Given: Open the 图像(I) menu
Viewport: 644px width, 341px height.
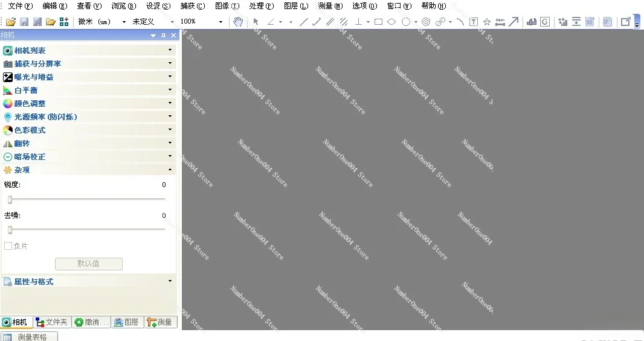Looking at the screenshot, I should coord(227,6).
